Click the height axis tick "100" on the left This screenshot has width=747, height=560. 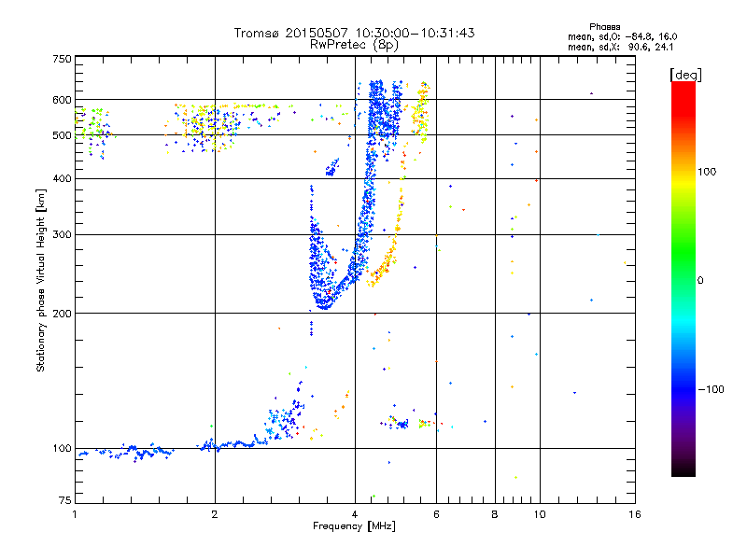coord(62,449)
